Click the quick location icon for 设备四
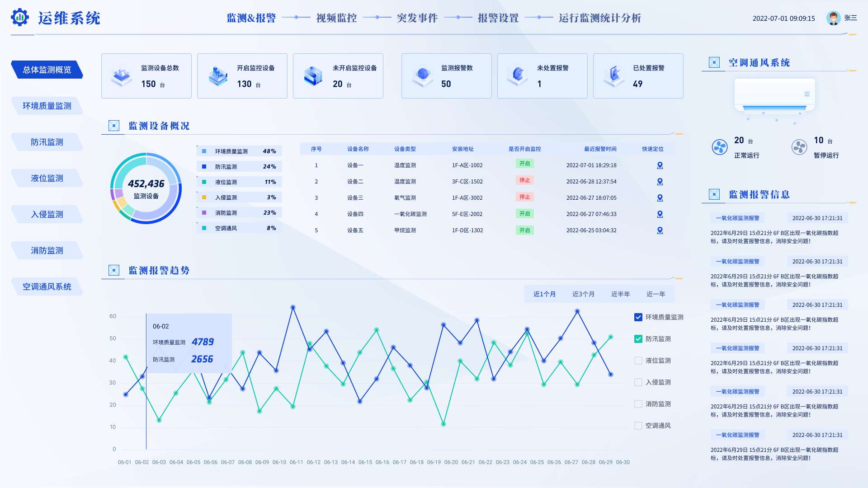This screenshot has height=488, width=868. (659, 213)
